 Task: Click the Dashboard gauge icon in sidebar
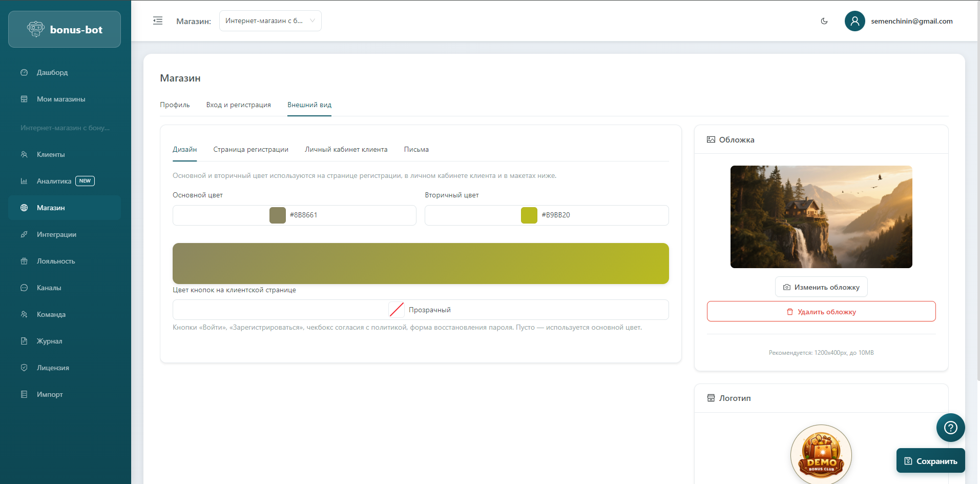[24, 72]
